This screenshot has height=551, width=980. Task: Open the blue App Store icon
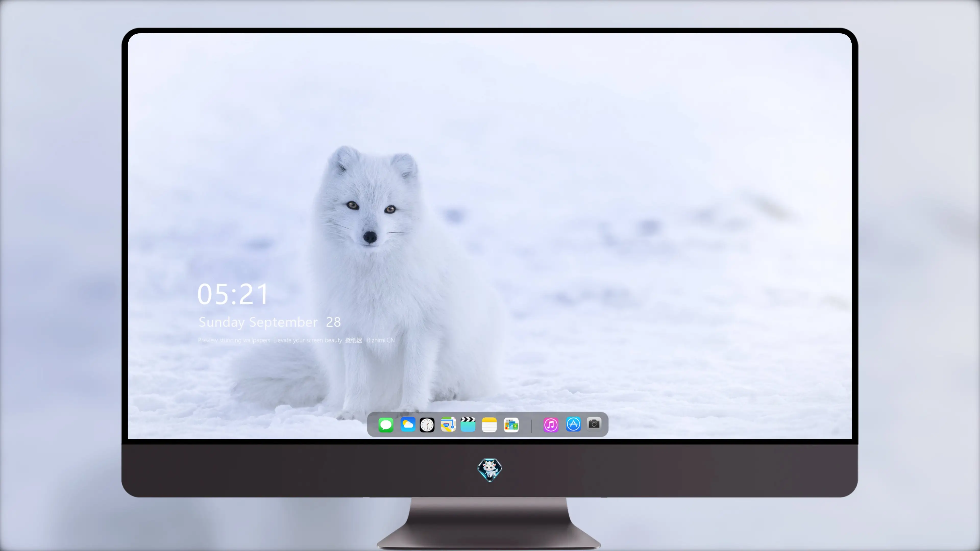tap(573, 424)
